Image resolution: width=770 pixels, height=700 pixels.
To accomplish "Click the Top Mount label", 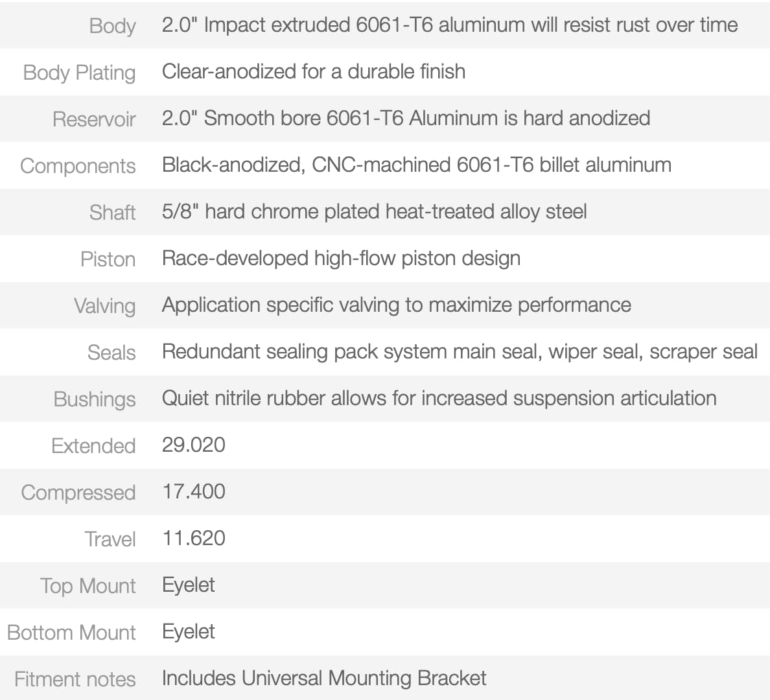I will pos(88,586).
